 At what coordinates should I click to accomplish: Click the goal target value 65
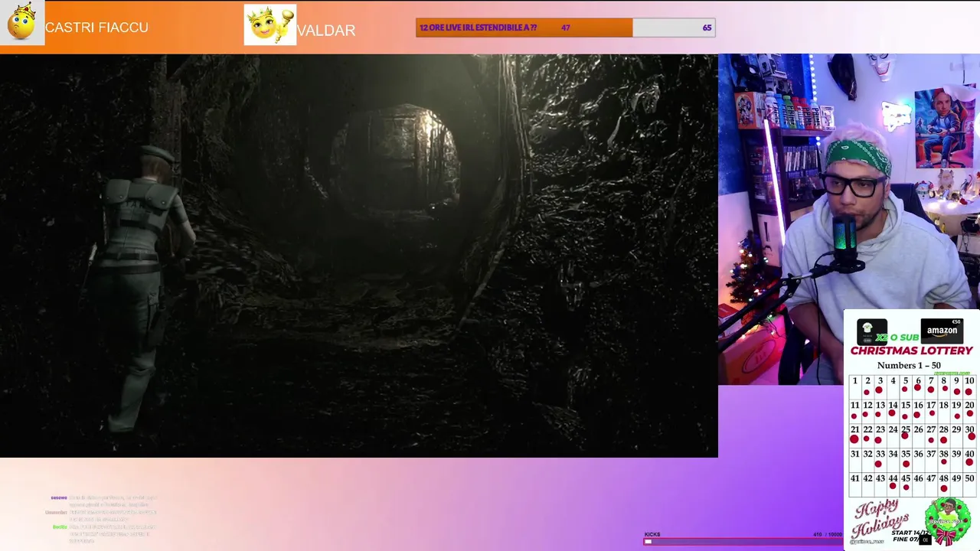707,28
